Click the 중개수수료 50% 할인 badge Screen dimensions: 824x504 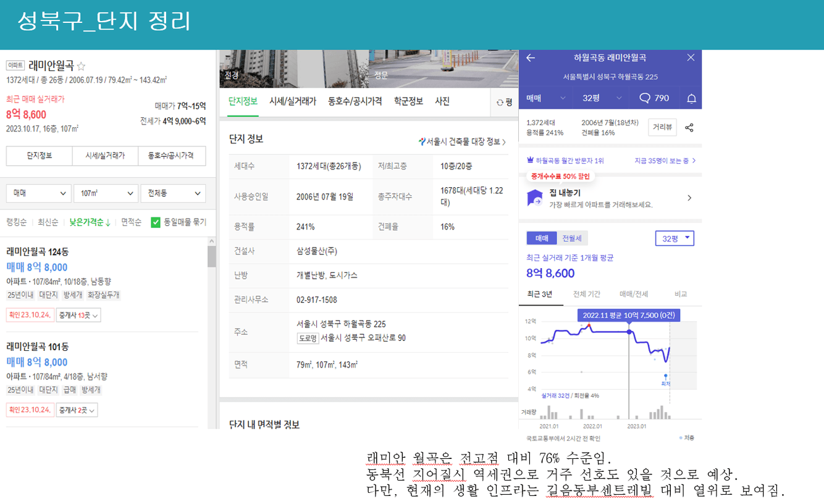(x=560, y=177)
